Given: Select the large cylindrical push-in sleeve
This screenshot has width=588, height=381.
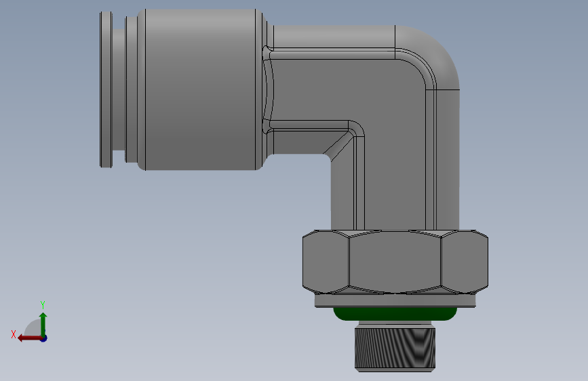Looking at the screenshot, I should 201,89.
